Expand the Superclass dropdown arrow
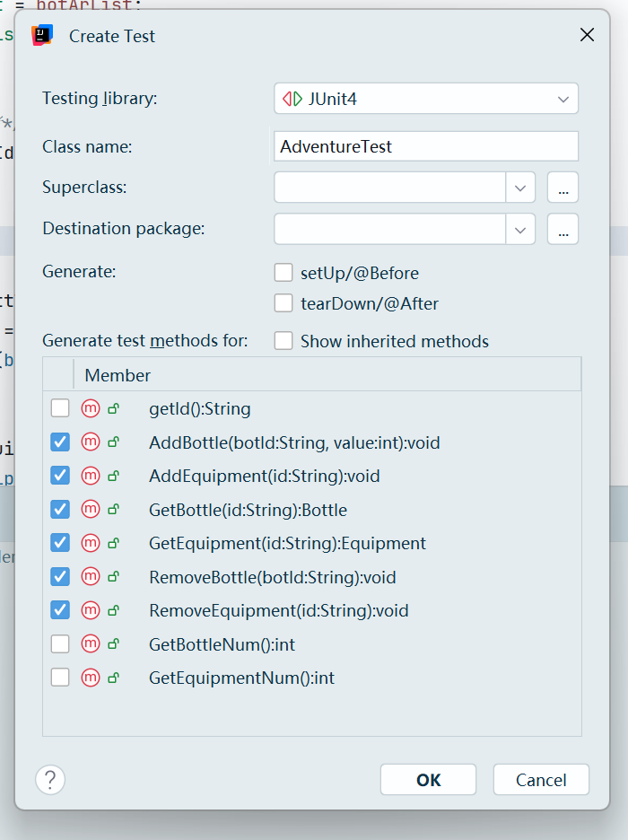 point(520,188)
